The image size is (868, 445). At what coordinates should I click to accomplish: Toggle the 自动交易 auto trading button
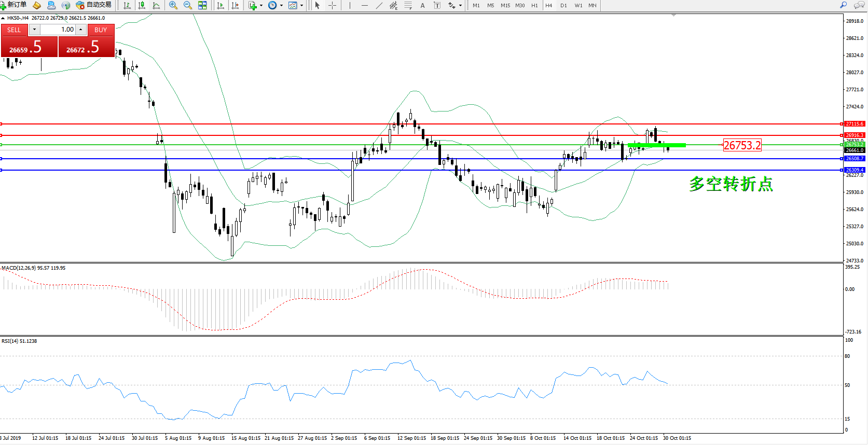tap(94, 5)
